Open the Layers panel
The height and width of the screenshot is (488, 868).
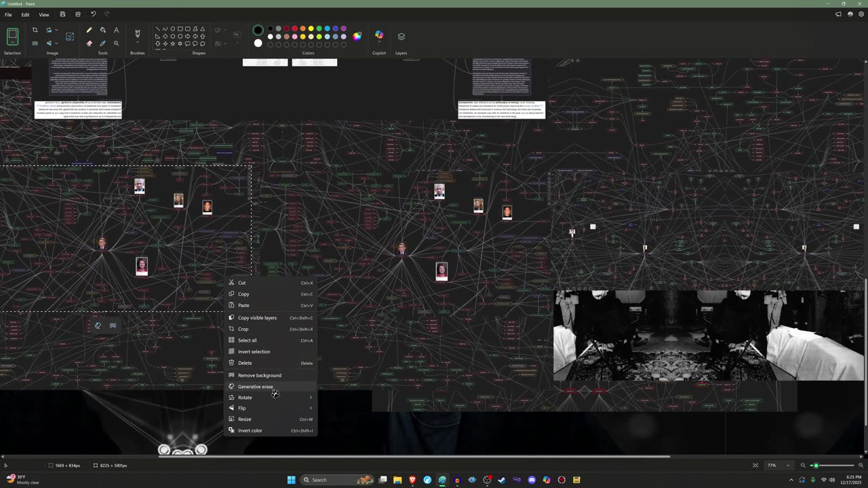coord(401,36)
